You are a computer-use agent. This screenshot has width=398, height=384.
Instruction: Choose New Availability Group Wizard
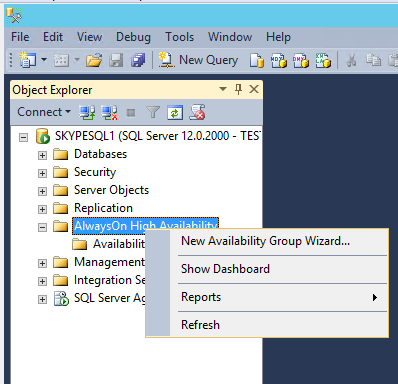coord(267,241)
